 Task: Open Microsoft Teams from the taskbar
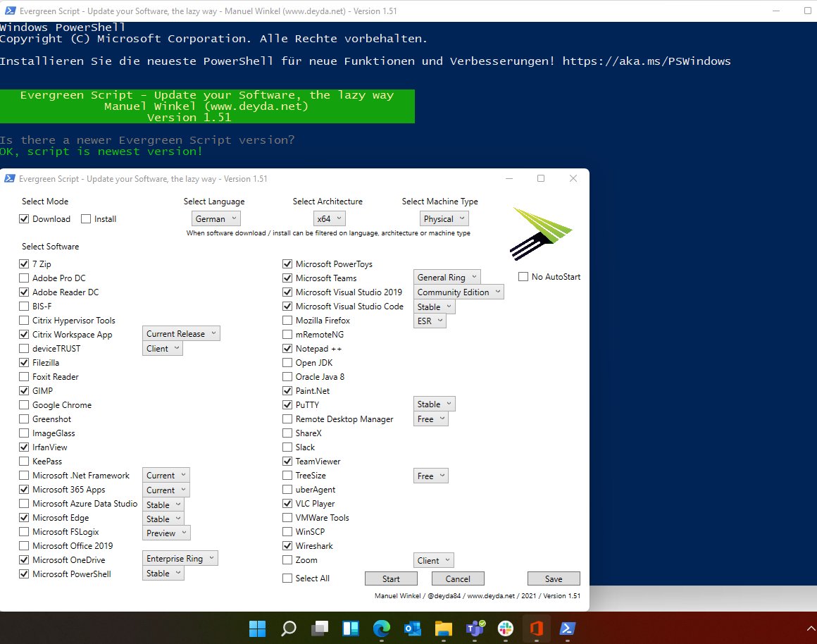(x=474, y=628)
